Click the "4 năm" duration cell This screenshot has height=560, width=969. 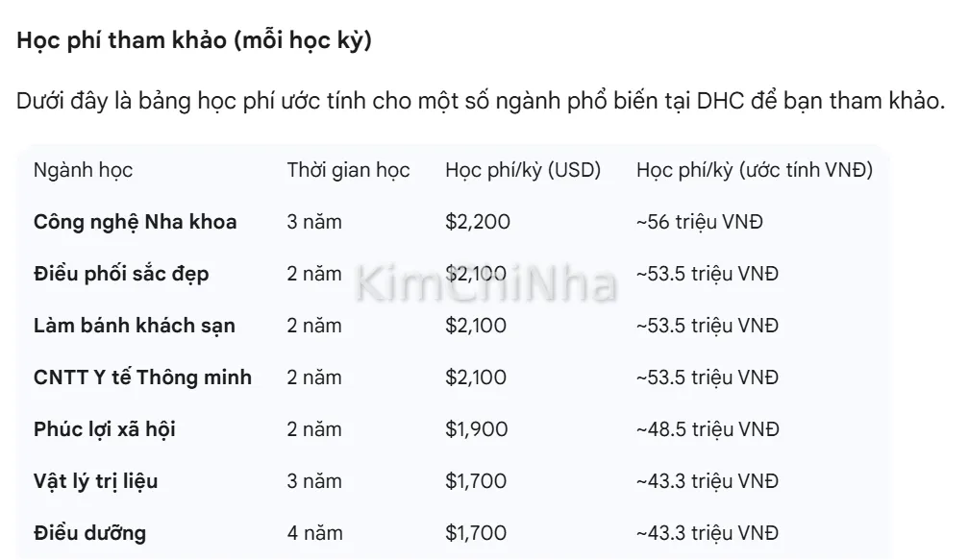click(313, 533)
